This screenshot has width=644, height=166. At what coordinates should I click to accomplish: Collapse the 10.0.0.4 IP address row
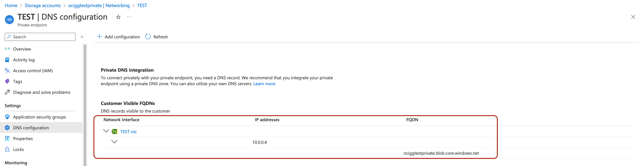click(114, 142)
